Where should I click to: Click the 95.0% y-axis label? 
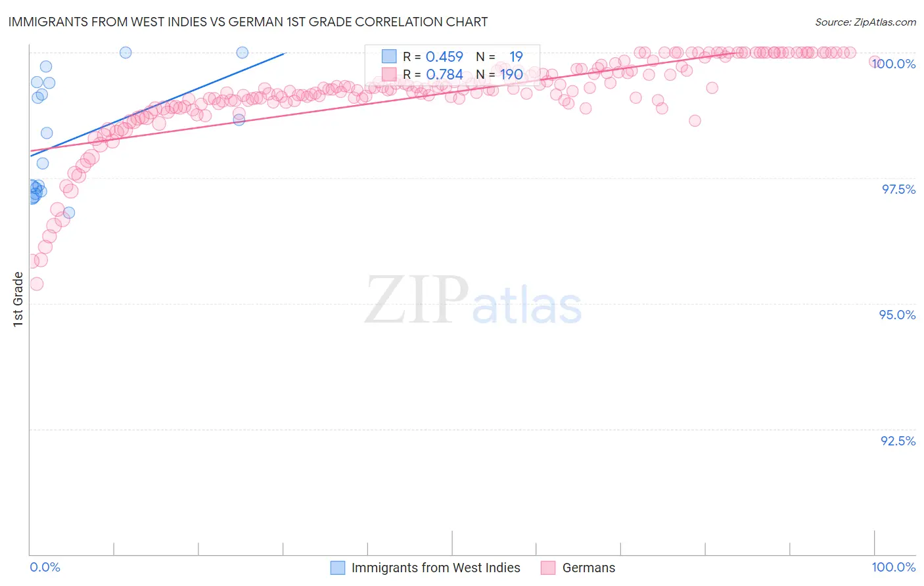point(898,315)
